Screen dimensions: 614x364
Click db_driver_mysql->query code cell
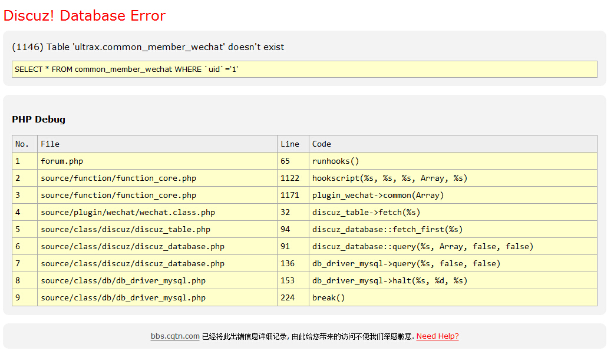click(x=453, y=263)
